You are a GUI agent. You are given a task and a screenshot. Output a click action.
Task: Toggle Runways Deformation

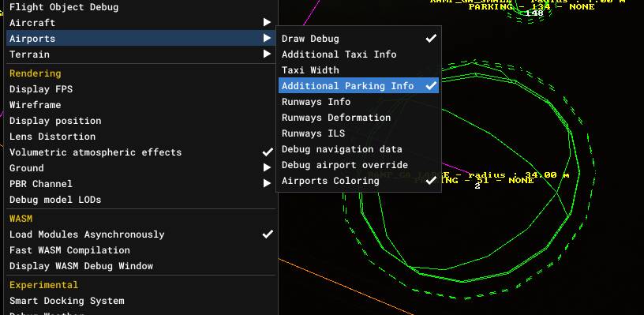pos(358,118)
